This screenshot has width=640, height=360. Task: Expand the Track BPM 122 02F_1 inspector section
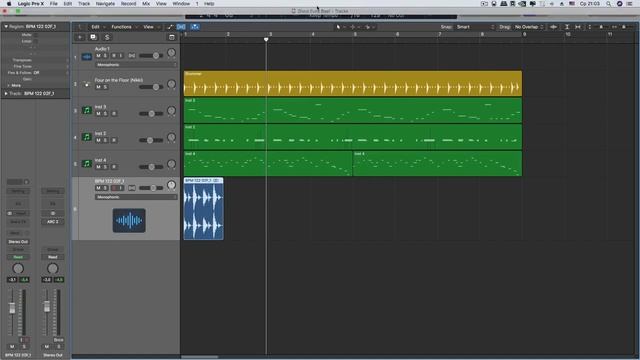click(x=6, y=93)
